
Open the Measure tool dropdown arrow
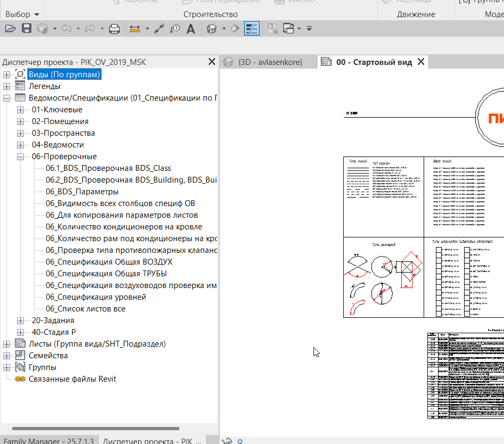click(147, 29)
